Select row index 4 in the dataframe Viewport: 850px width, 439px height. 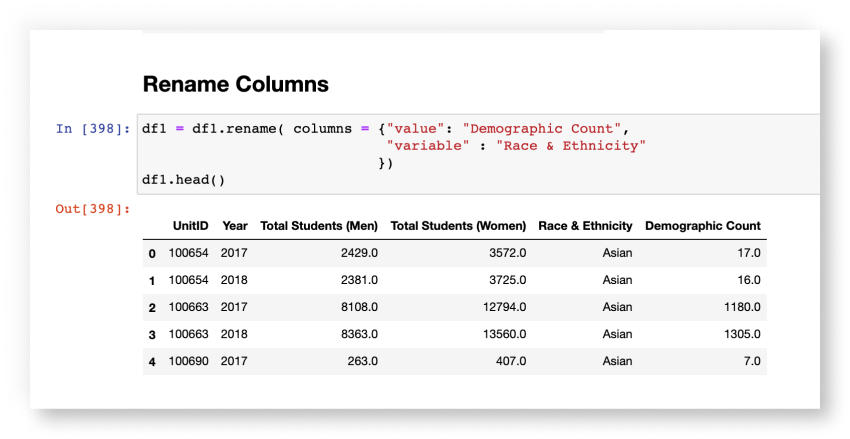point(152,361)
